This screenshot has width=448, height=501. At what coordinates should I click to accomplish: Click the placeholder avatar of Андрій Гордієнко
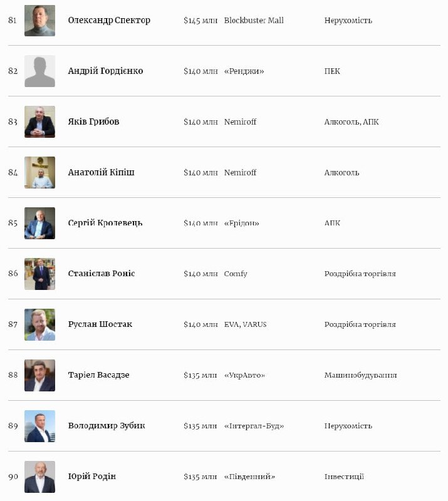(39, 71)
